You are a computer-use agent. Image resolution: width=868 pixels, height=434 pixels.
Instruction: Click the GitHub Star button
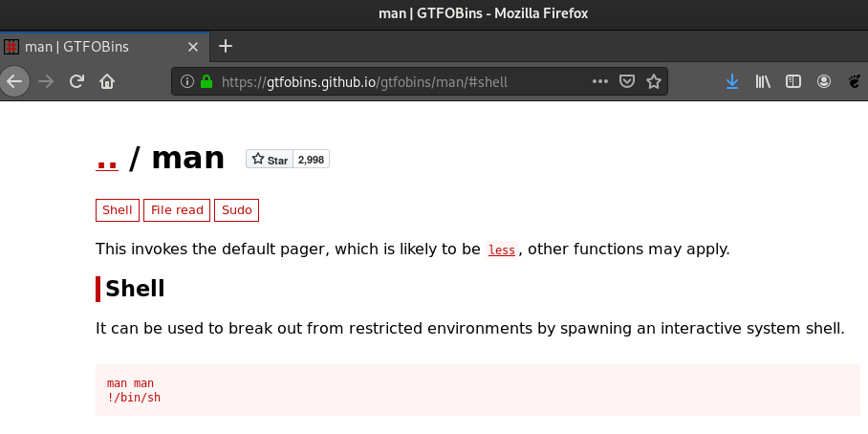pyautogui.click(x=270, y=160)
